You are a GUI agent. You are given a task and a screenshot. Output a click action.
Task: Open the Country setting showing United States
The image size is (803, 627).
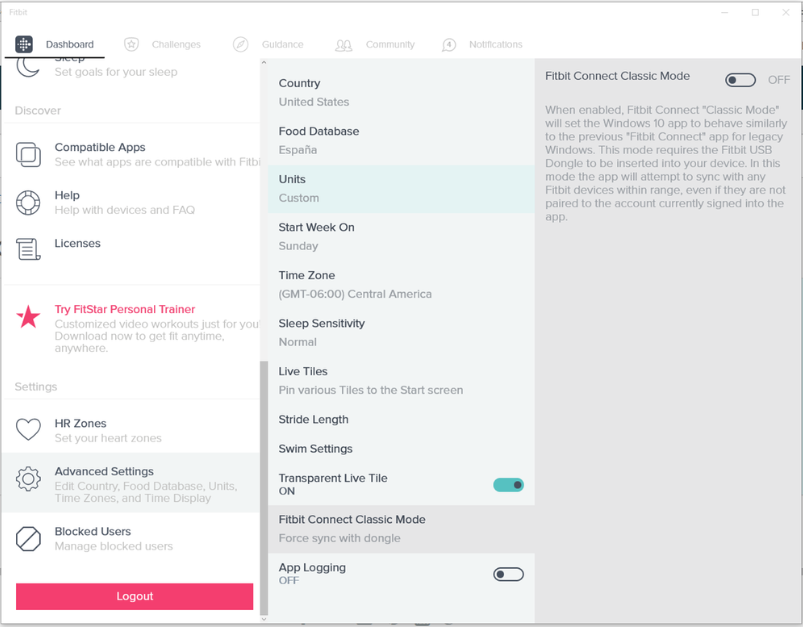point(401,93)
